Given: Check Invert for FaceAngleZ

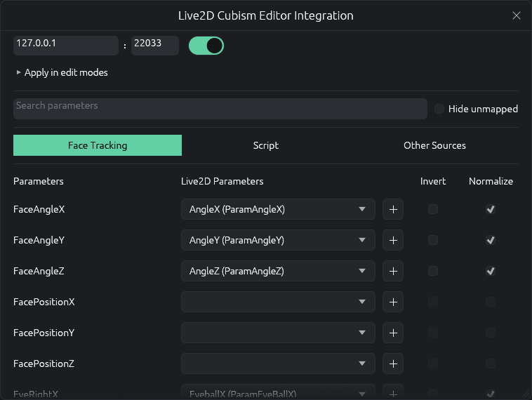Looking at the screenshot, I should (x=433, y=271).
